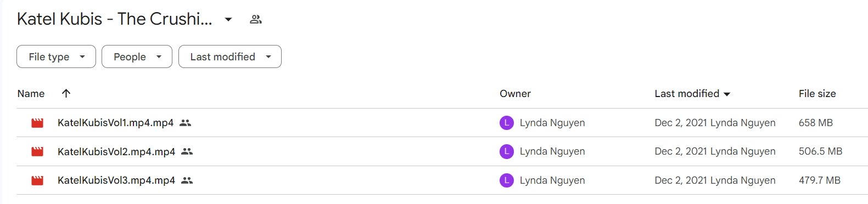The image size is (868, 204).
Task: Sort by the Name column header
Action: (x=31, y=94)
